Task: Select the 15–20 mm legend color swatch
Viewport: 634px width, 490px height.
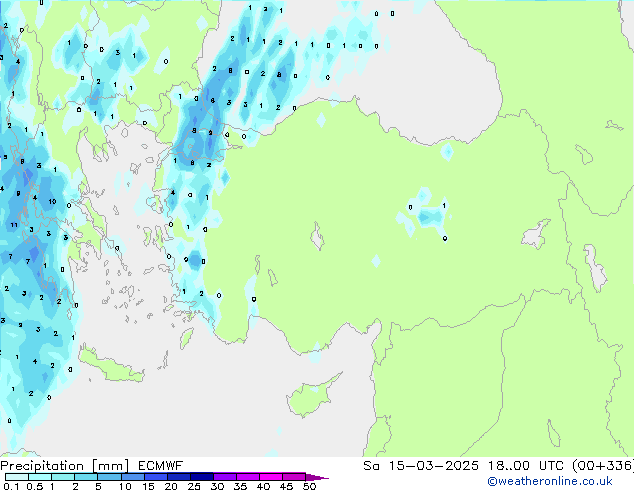Action: tap(156, 477)
